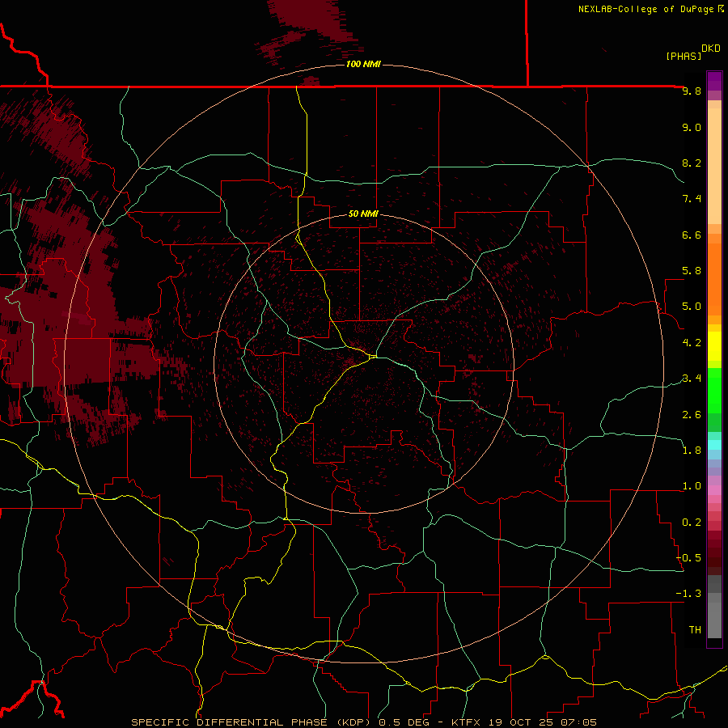728x728 pixels.
Task: Click the TH label on color scale
Action: click(x=695, y=630)
